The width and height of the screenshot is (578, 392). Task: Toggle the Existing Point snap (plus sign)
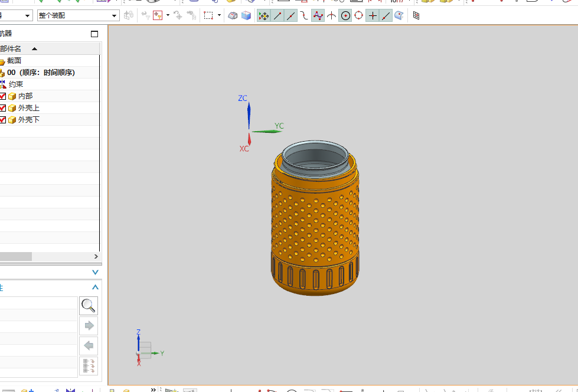(373, 15)
